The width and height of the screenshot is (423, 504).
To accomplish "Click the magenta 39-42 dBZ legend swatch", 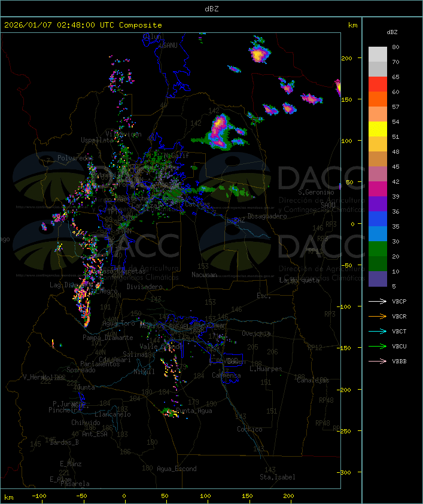I will (378, 189).
